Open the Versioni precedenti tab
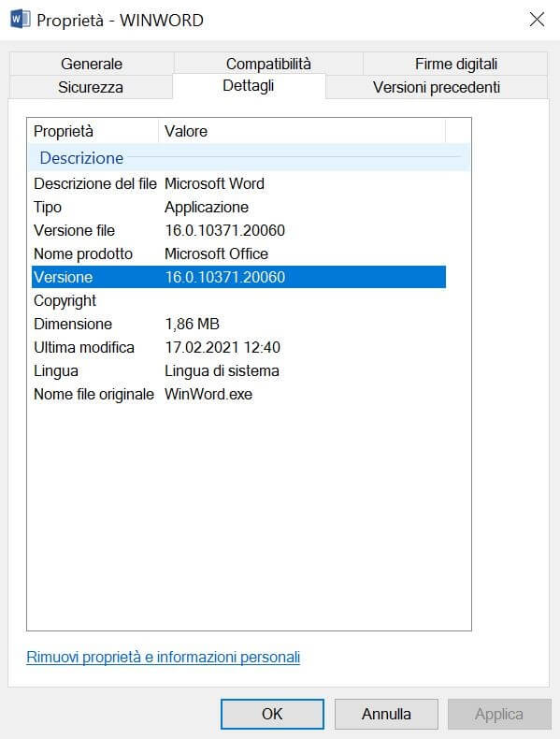The width and height of the screenshot is (560, 739). pos(437,87)
